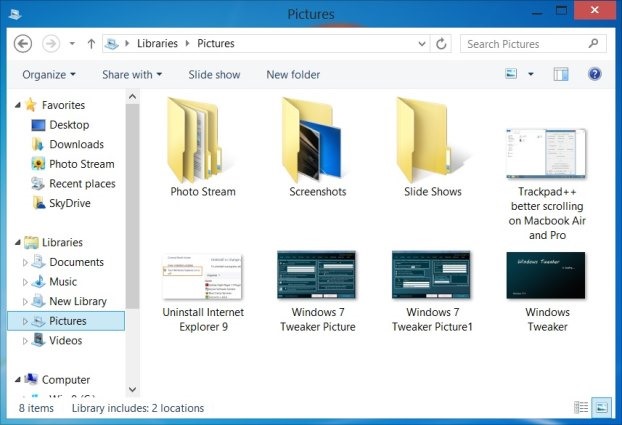Select New Library in the sidebar
Image resolution: width=622 pixels, height=425 pixels.
[x=78, y=301]
